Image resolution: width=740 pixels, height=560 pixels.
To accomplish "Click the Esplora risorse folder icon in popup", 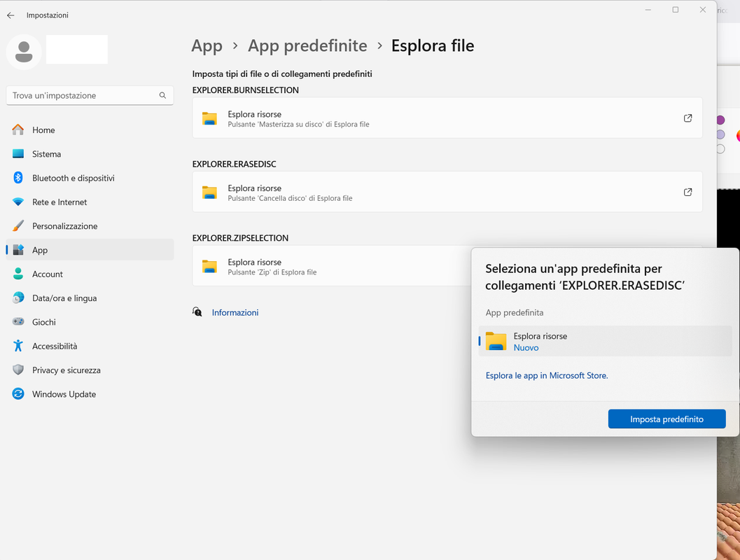I will pos(496,341).
